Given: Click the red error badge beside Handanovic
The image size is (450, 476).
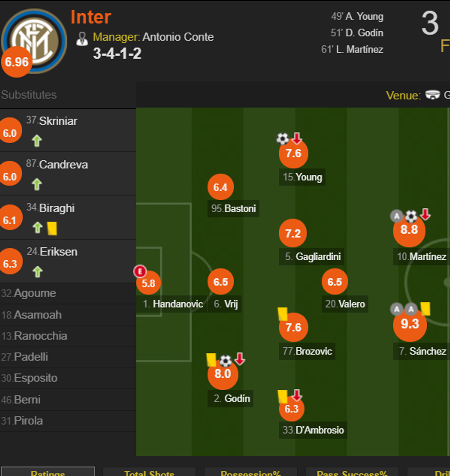Looking at the screenshot, I should point(140,271).
